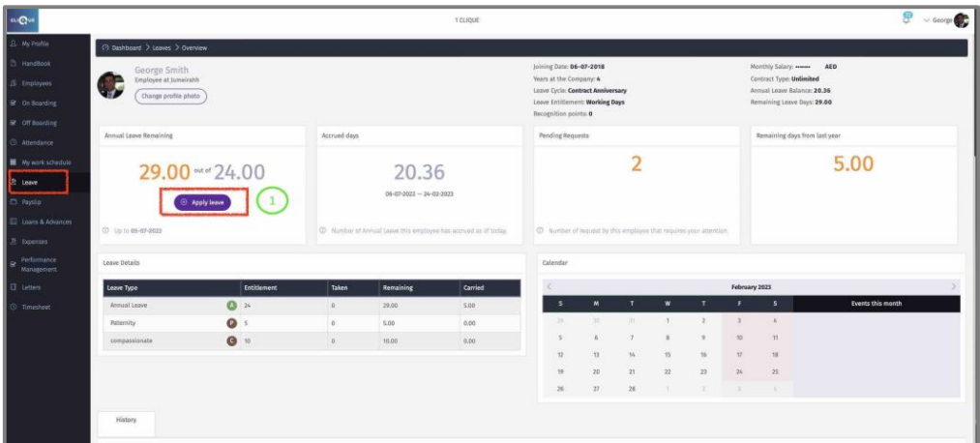Click George's profile avatar in top bar

click(961, 20)
